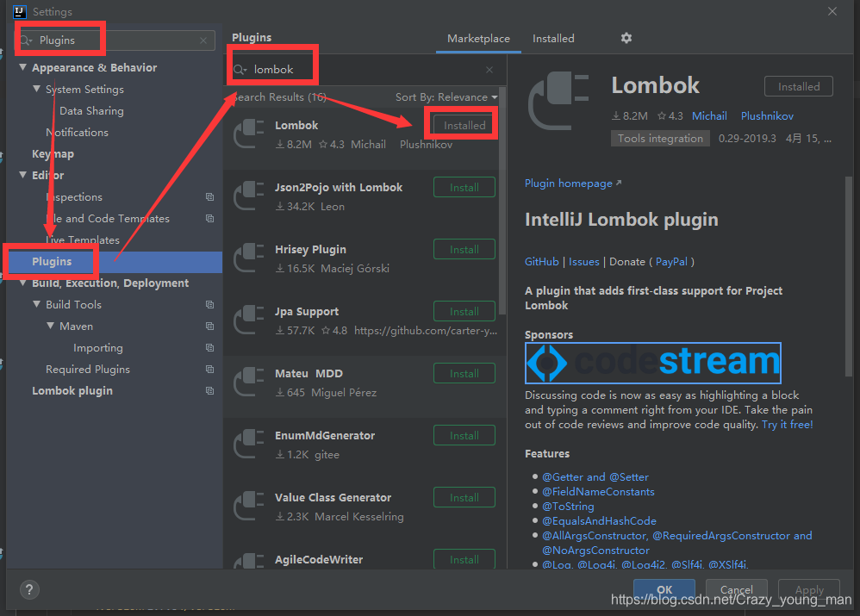
Task: Collapse Build, Execution, Deployment section
Action: [23, 283]
